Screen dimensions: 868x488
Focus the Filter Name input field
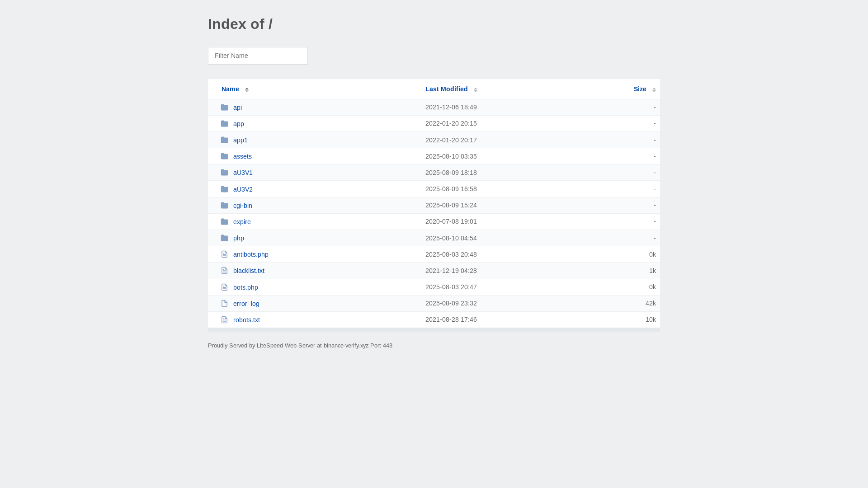(258, 56)
